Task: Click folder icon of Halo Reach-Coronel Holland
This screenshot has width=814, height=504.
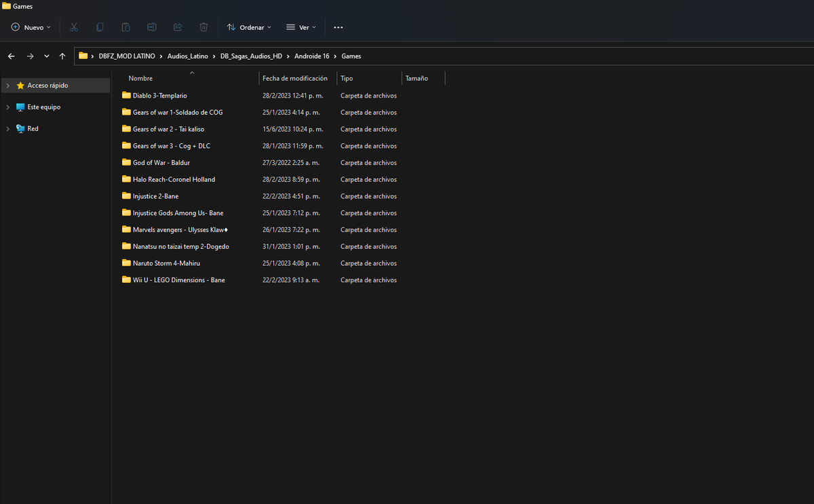Action: click(x=126, y=179)
